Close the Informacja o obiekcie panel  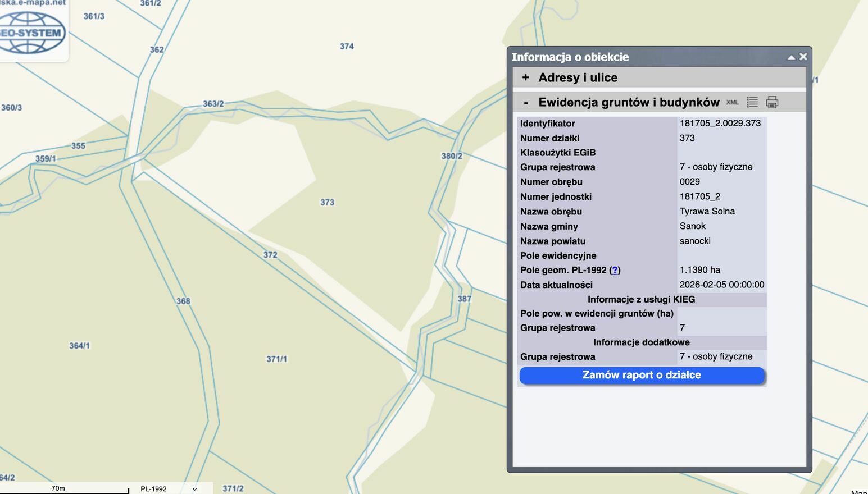point(803,57)
